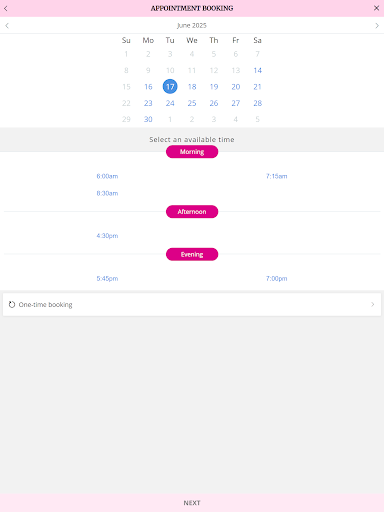Choose June 25 on the calendar
The image size is (384, 512).
[192, 103]
